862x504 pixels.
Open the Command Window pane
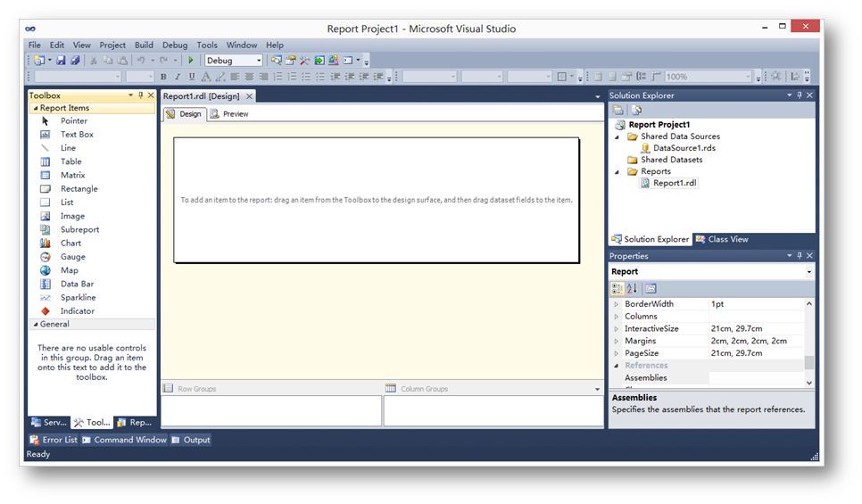[124, 440]
